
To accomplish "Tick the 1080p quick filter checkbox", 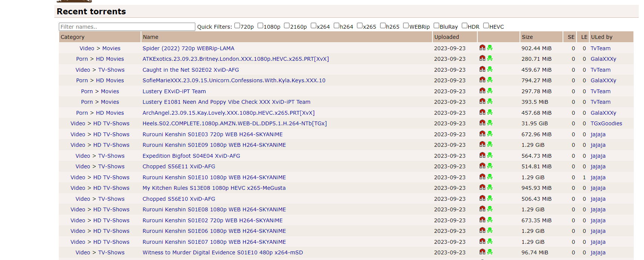I will 260,26.
